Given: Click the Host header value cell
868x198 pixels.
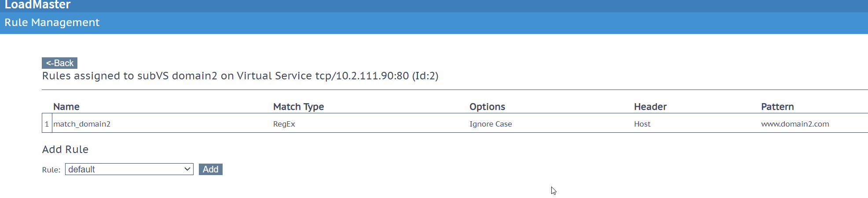Looking at the screenshot, I should (x=642, y=124).
